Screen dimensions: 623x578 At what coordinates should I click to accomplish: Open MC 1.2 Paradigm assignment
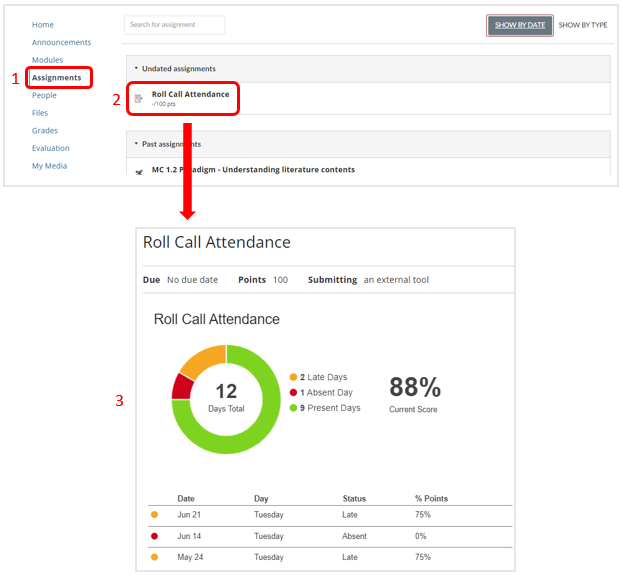(x=253, y=170)
